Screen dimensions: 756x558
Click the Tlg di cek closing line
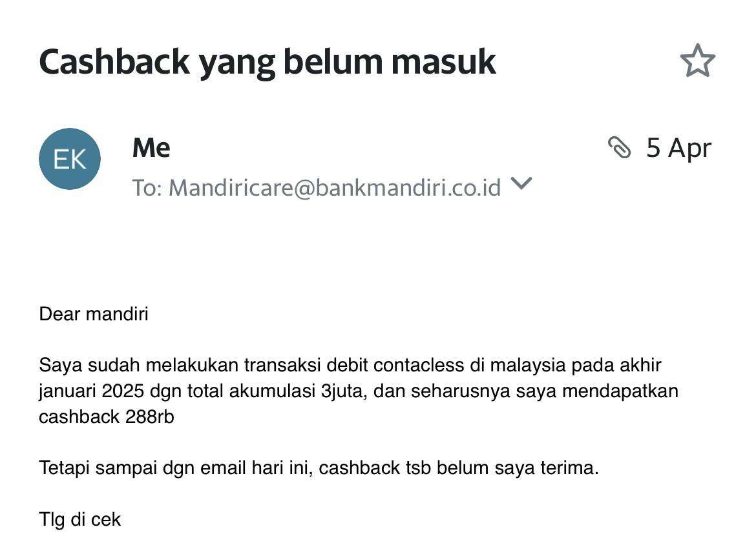(79, 519)
